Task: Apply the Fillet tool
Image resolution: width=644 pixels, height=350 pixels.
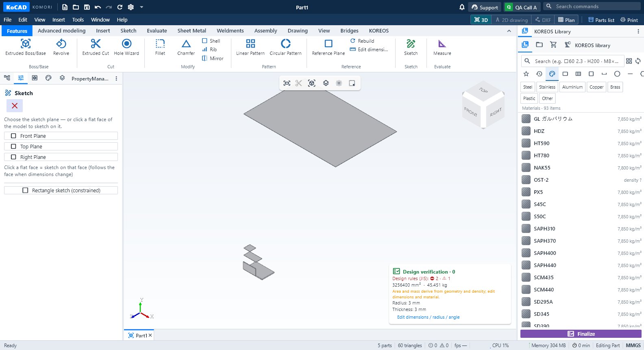Action: (160, 47)
